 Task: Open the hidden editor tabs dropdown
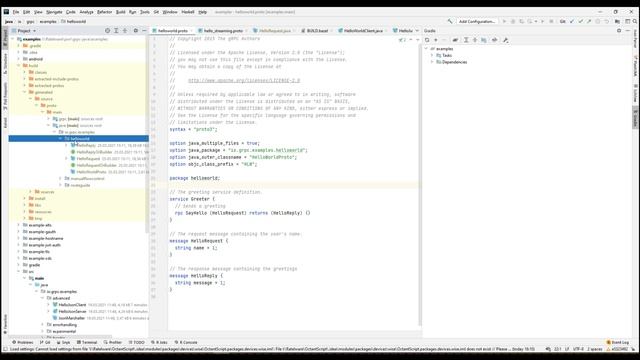(417, 31)
